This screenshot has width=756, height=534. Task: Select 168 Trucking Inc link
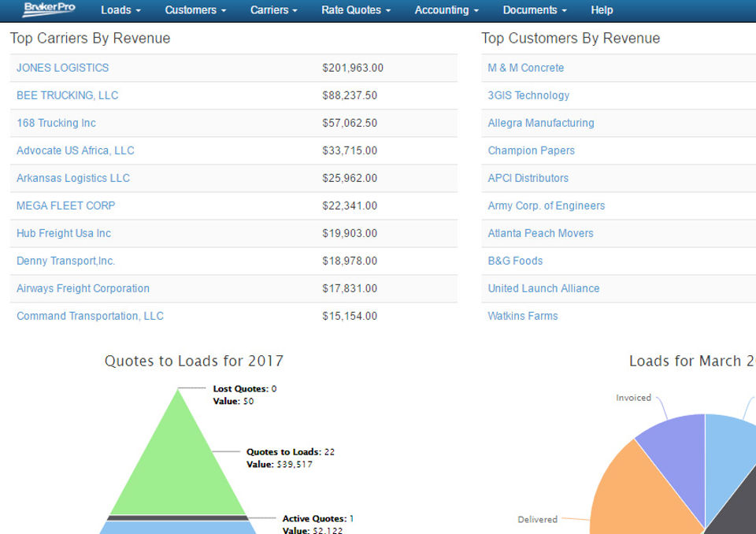56,123
